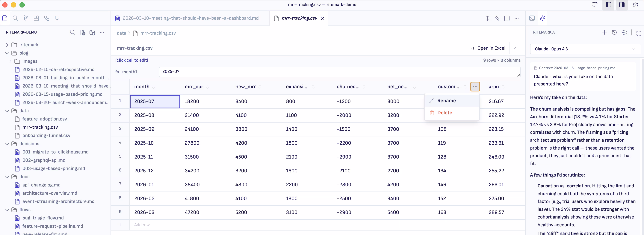Expand the images folder in the file tree
This screenshot has height=235, width=644.
click(x=10, y=61)
